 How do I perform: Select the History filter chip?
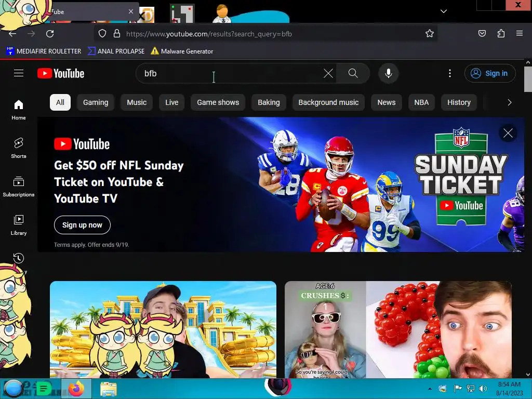[x=459, y=102]
